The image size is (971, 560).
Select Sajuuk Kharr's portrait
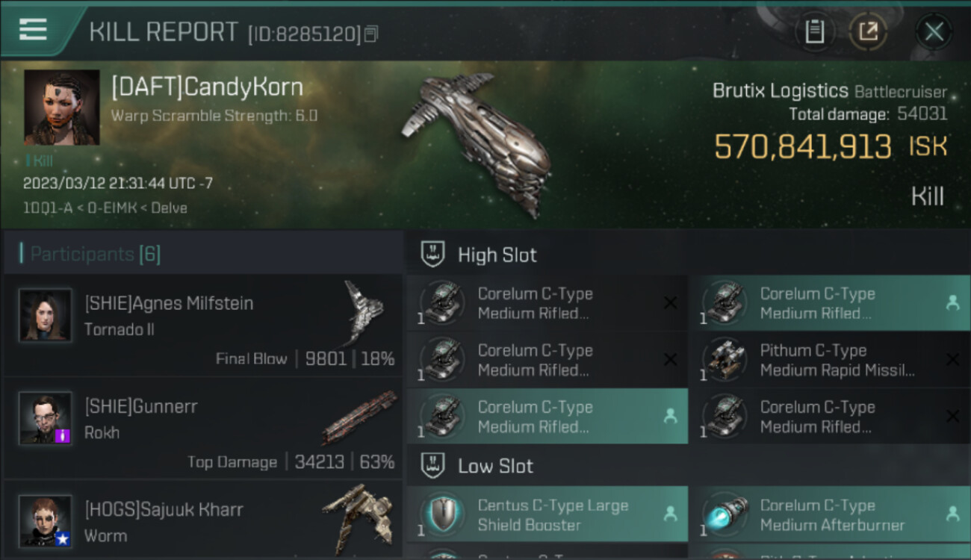pos(46,521)
